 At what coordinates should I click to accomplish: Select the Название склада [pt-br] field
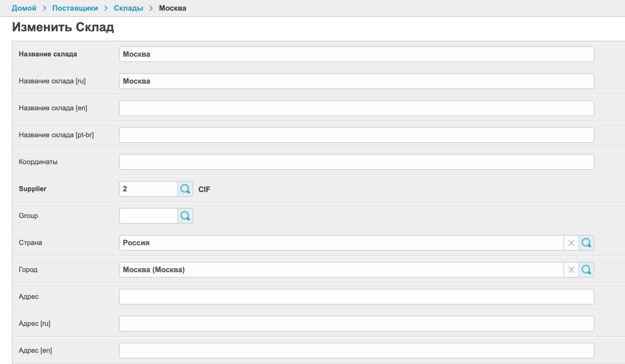(x=356, y=135)
